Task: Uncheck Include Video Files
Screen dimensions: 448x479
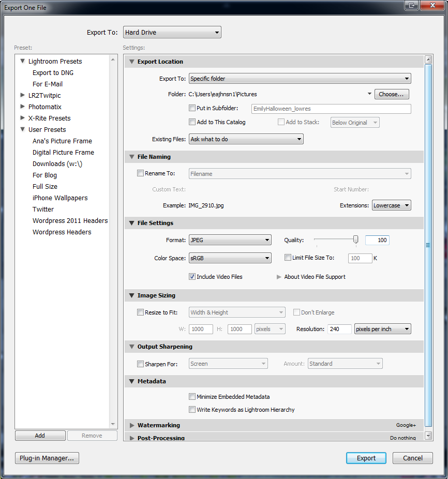Action: [x=192, y=277]
